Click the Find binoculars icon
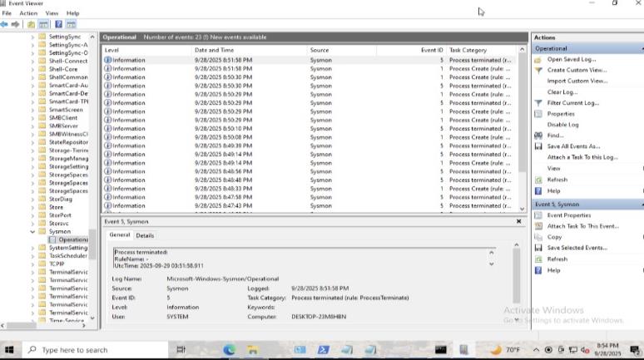Viewport: 644px width, 360px height. point(538,136)
